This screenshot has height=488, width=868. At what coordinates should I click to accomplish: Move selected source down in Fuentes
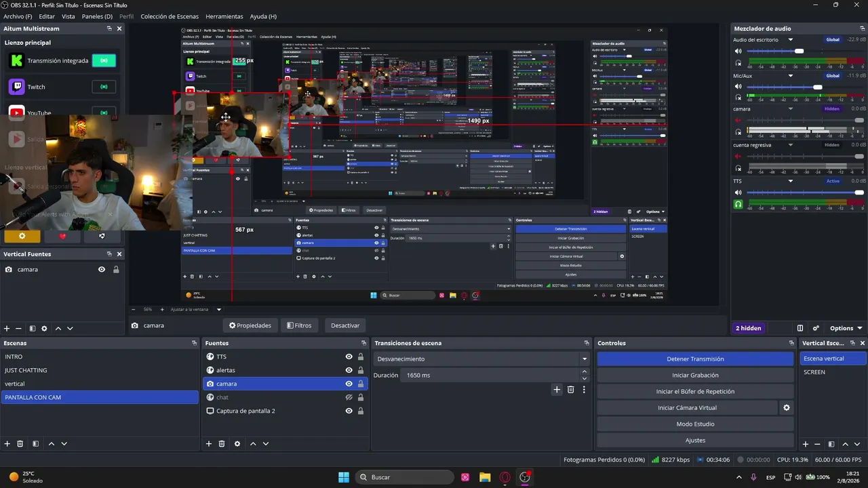click(266, 444)
